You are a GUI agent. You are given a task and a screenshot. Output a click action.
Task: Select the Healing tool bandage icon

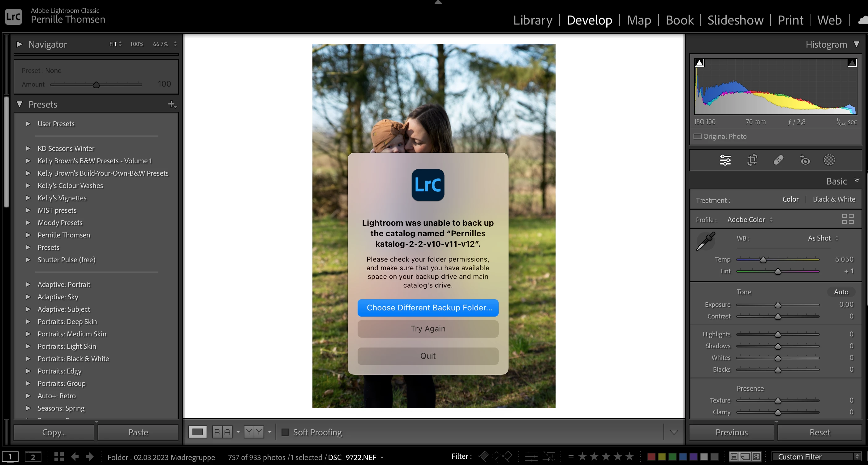[x=778, y=160]
